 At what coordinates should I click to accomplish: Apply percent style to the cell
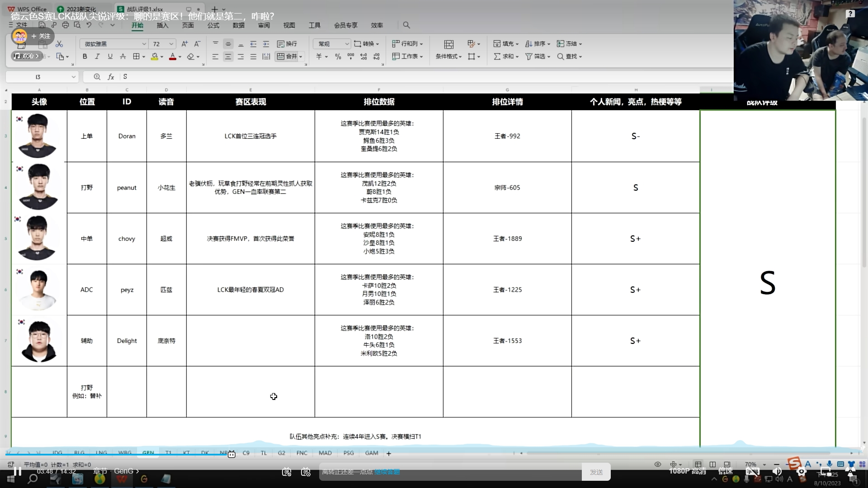338,56
